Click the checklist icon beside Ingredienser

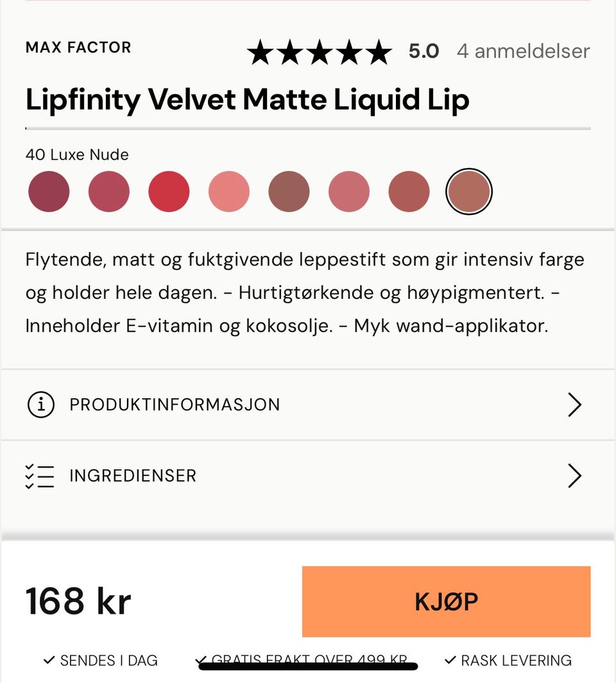tap(40, 476)
